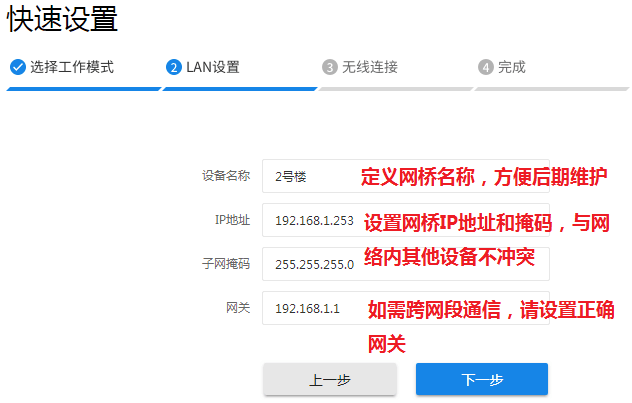Jump to the 完成 step label
This screenshot has width=632, height=403.
click(x=511, y=67)
